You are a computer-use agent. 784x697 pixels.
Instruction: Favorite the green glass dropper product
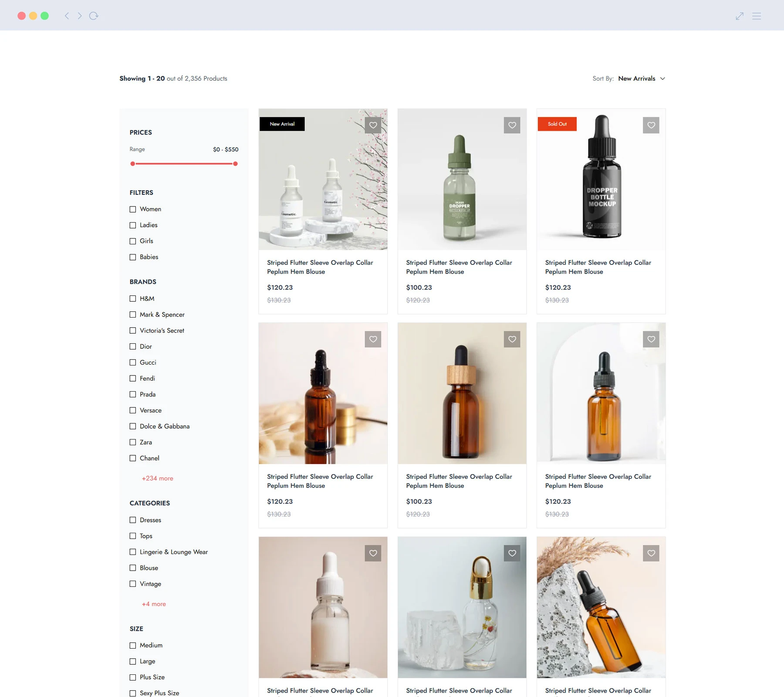pos(512,125)
